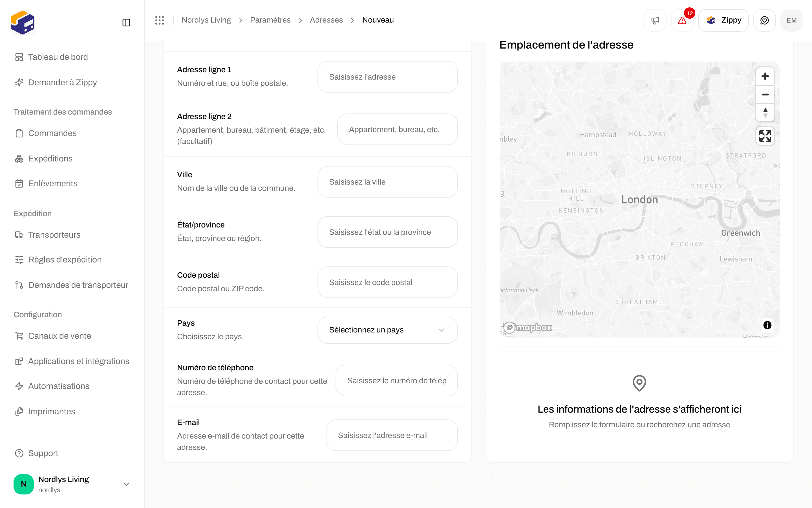The image size is (812, 508).
Task: Open the apps grid icon
Action: pos(159,20)
